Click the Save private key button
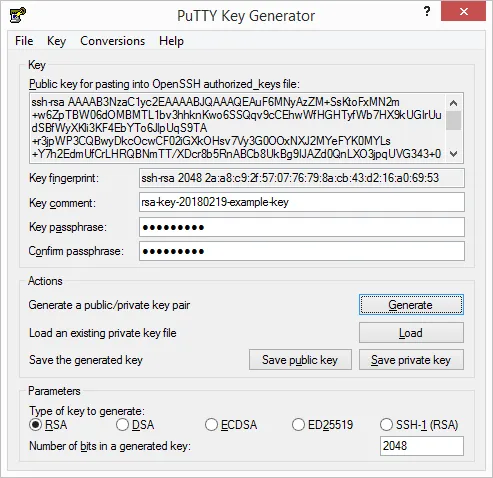Image resolution: width=493 pixels, height=478 pixels. click(x=411, y=360)
